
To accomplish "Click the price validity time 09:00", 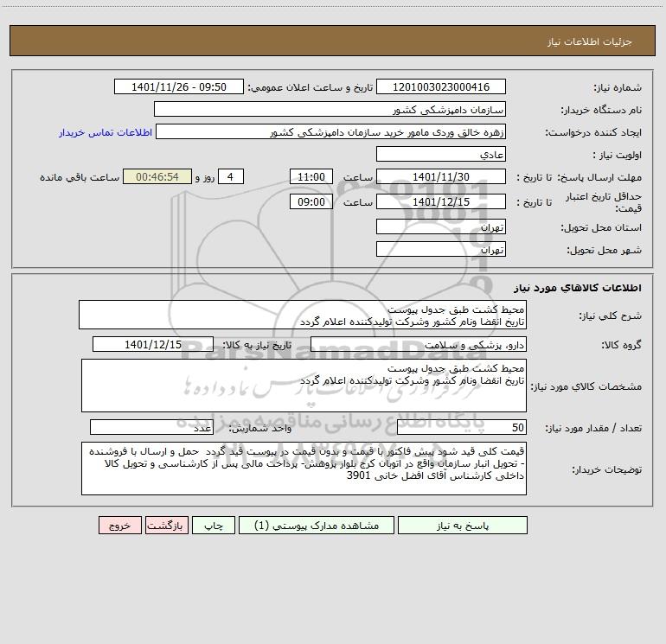I will (311, 201).
